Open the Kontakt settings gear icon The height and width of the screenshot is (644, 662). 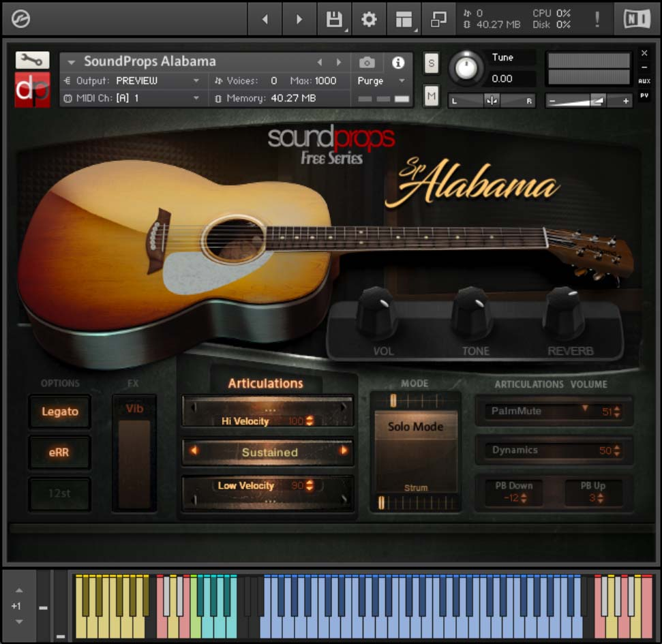point(369,20)
